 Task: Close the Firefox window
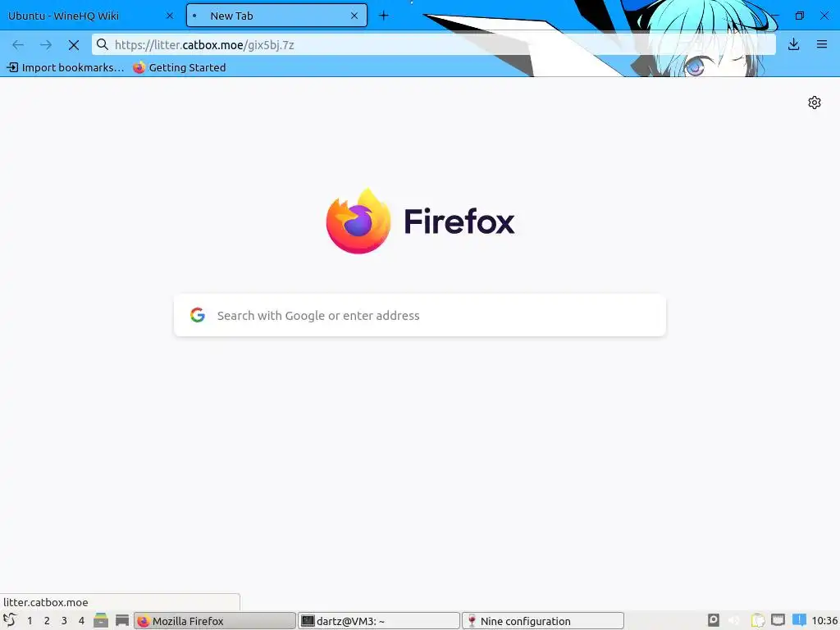[824, 16]
